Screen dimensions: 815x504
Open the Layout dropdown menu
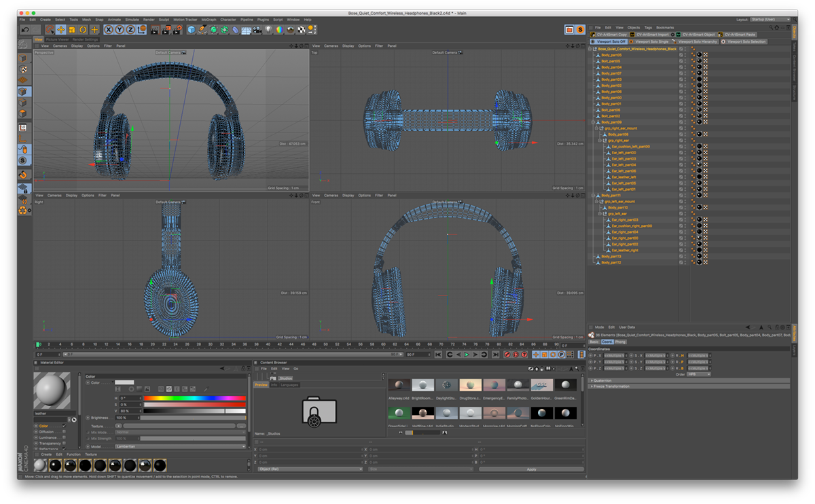[x=769, y=20]
